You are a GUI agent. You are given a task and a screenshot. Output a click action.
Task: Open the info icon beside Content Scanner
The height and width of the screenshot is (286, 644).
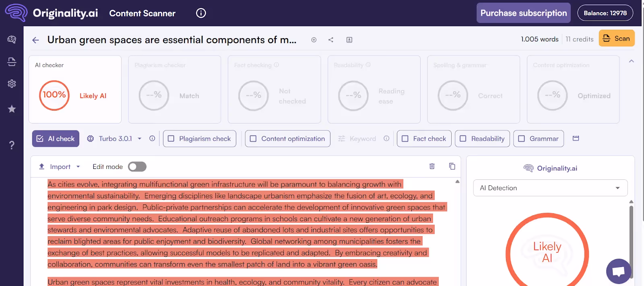coord(201,13)
